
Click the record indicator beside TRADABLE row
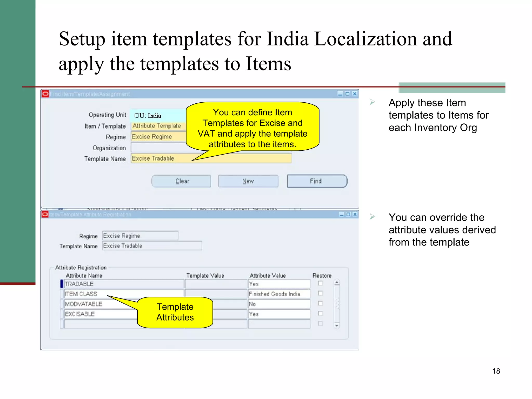pos(62,284)
